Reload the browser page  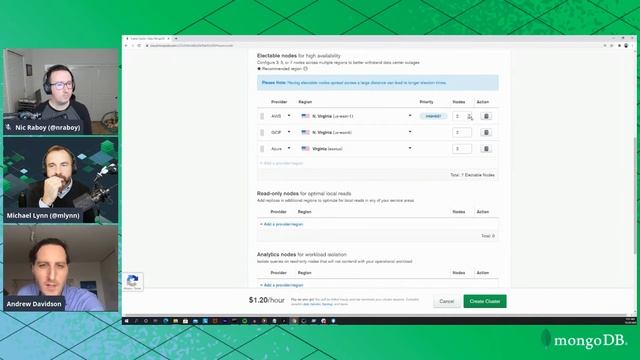139,46
